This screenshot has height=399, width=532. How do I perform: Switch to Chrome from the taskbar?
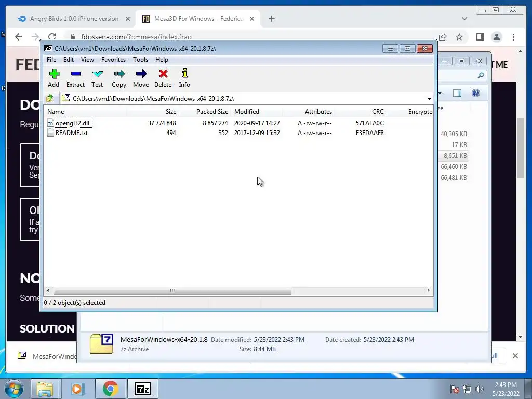[x=110, y=389]
